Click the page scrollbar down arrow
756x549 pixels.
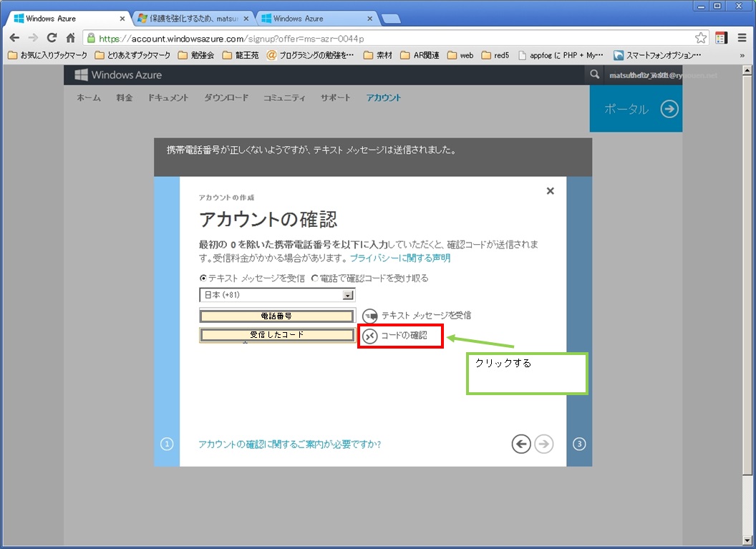point(747,541)
